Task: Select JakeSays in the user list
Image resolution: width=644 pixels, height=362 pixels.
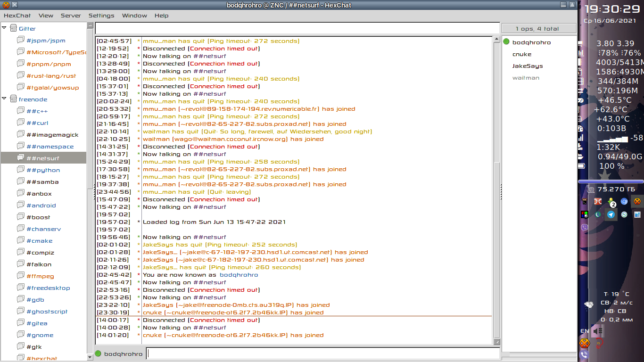Action: pyautogui.click(x=528, y=66)
